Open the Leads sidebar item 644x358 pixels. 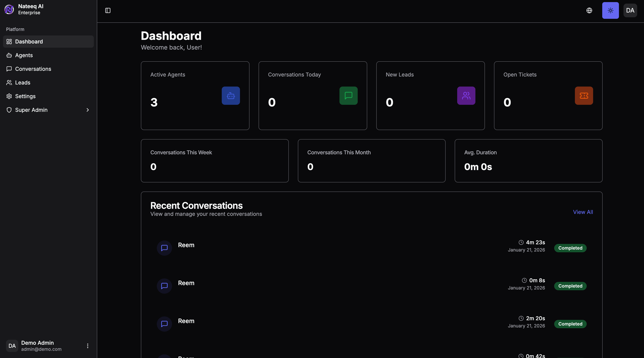click(23, 83)
